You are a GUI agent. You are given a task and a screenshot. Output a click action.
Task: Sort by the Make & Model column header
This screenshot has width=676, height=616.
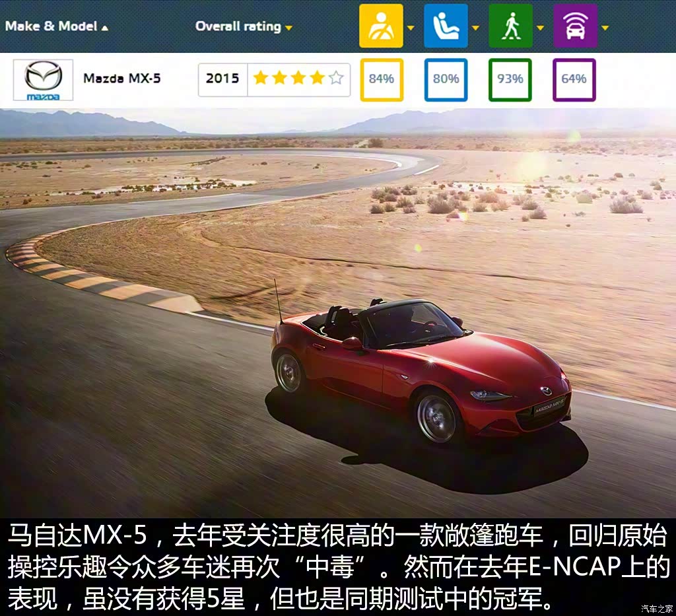[x=56, y=27]
